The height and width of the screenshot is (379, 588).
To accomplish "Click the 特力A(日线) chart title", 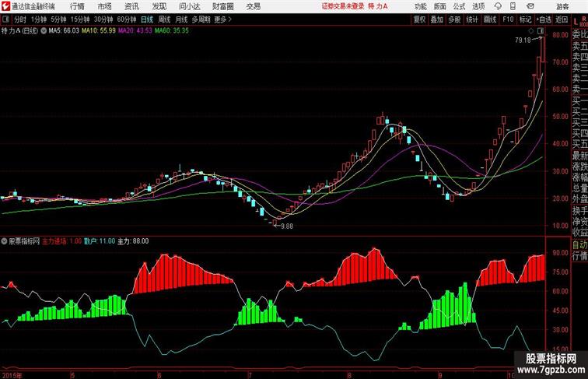I will (x=20, y=31).
